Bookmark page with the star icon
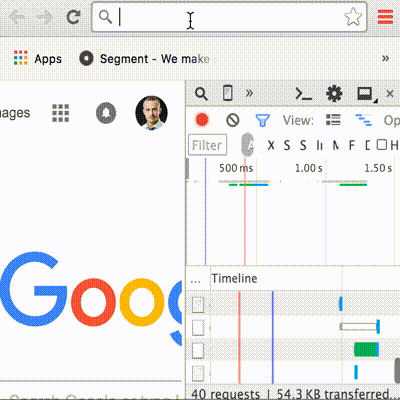 coord(353,17)
